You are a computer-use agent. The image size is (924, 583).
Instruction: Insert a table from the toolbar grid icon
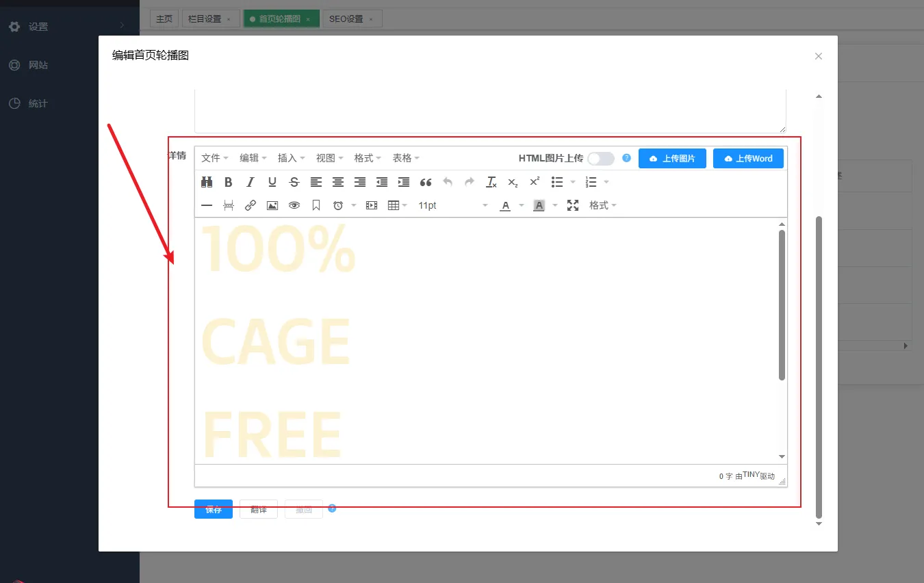point(393,205)
